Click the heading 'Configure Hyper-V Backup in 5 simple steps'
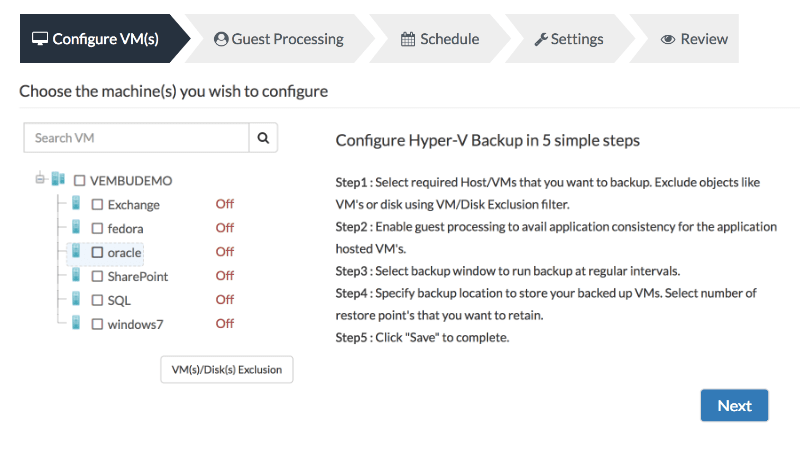This screenshot has height=450, width=800. [x=487, y=140]
